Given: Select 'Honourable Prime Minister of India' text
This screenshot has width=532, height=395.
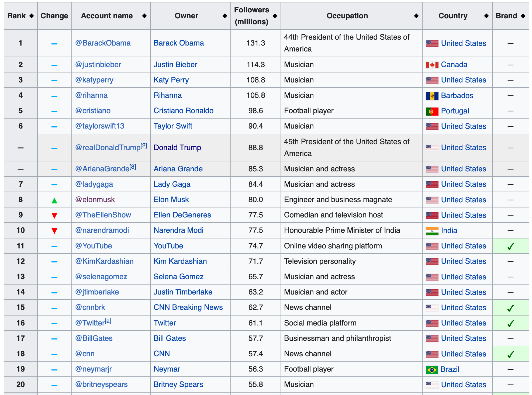Looking at the screenshot, I should coord(342,230).
